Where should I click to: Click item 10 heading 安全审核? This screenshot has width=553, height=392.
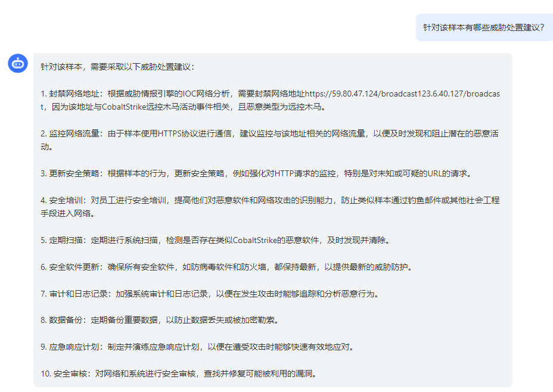[70, 374]
